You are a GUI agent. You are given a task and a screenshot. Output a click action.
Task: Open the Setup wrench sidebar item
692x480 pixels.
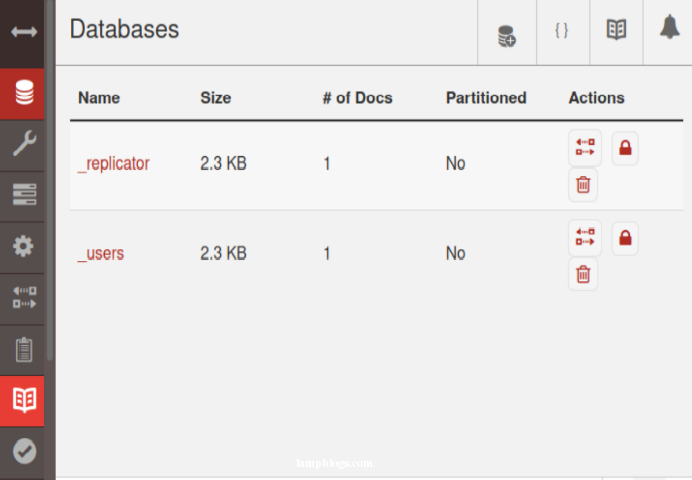pyautogui.click(x=24, y=145)
